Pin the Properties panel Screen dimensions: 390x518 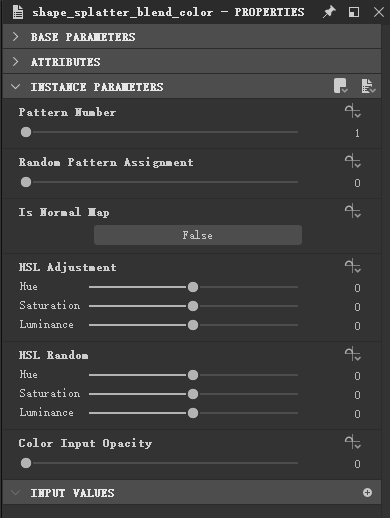point(329,12)
